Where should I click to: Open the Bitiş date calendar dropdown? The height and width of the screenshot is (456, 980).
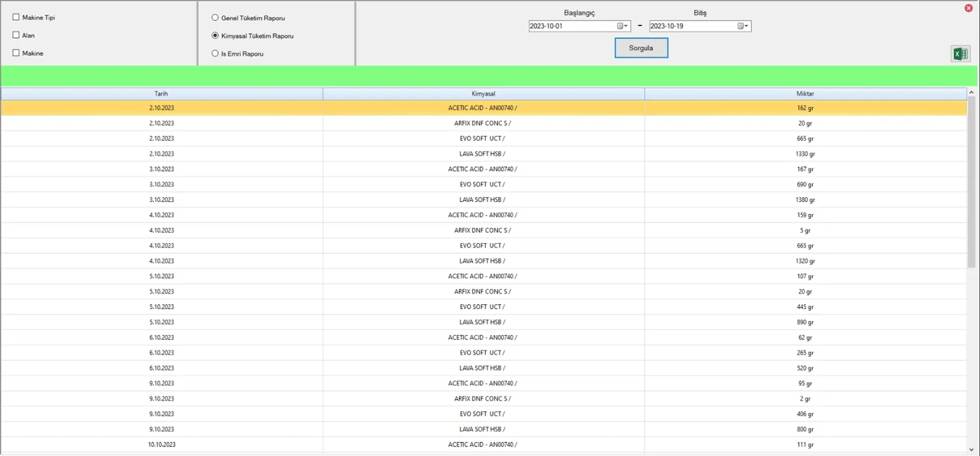(743, 26)
